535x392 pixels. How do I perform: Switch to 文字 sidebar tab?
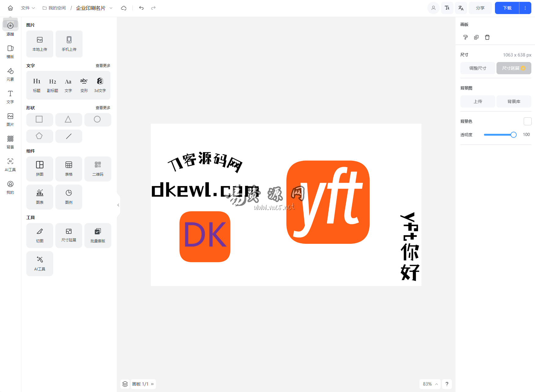click(x=10, y=97)
